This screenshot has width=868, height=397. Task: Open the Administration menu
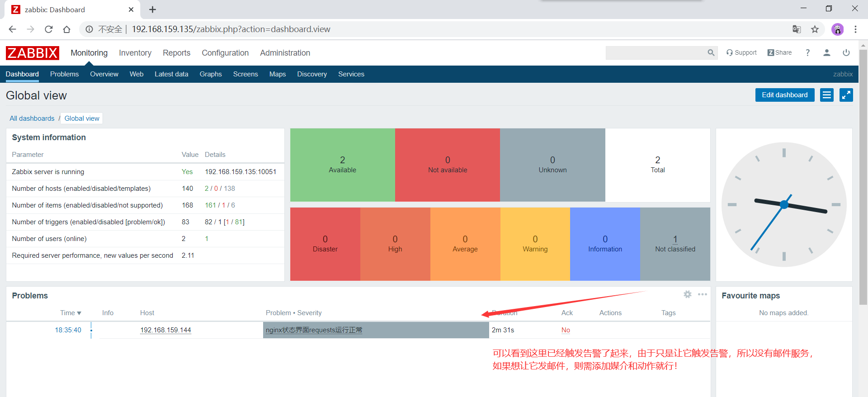(x=285, y=53)
